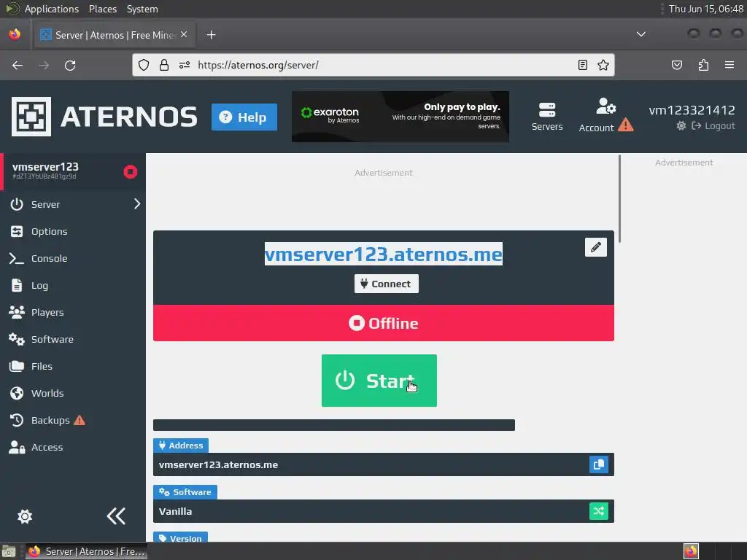Click the Vanilla software value text
The height and width of the screenshot is (560, 747).
tap(175, 511)
